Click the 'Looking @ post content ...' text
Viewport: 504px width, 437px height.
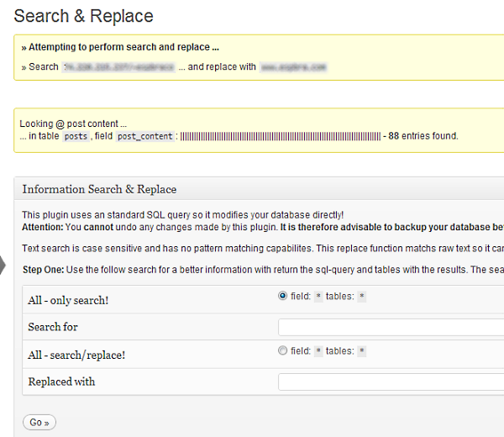coord(73,124)
